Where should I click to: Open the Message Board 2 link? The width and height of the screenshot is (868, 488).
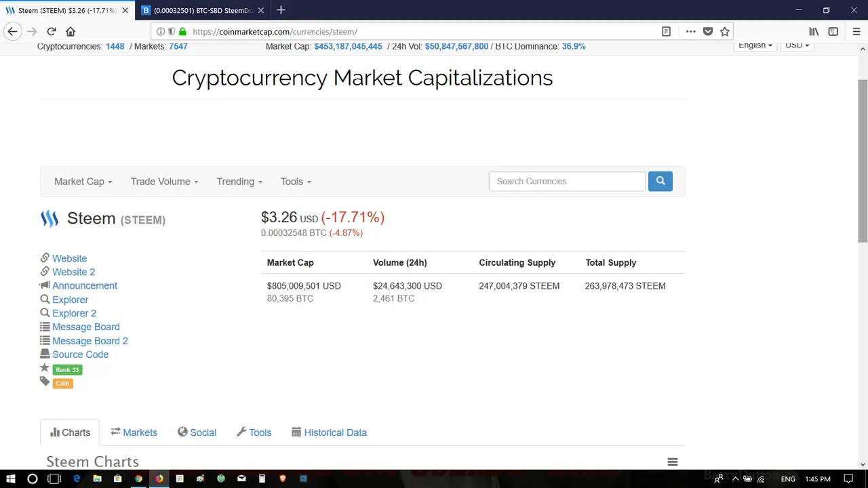90,341
